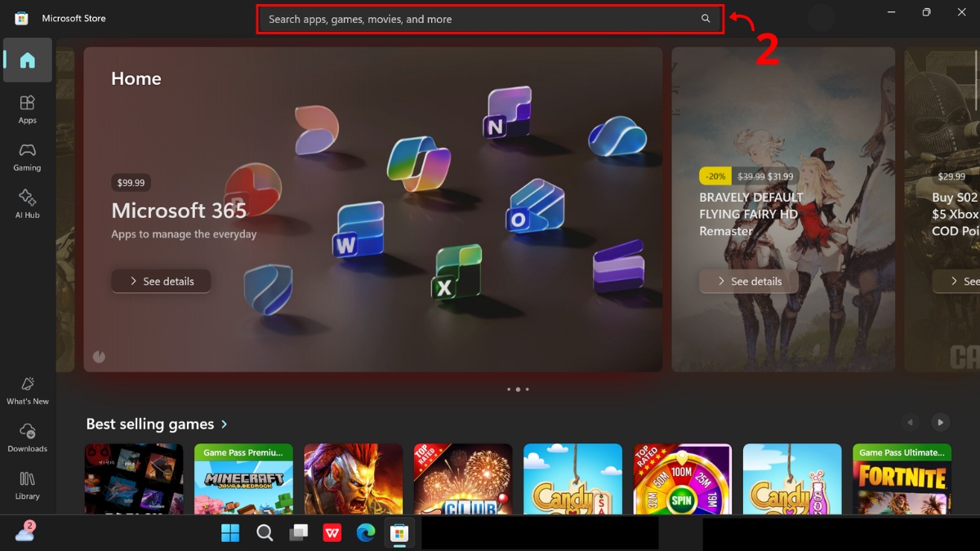Click the Best selling games heading
Image resolution: width=980 pixels, height=551 pixels.
click(x=150, y=424)
